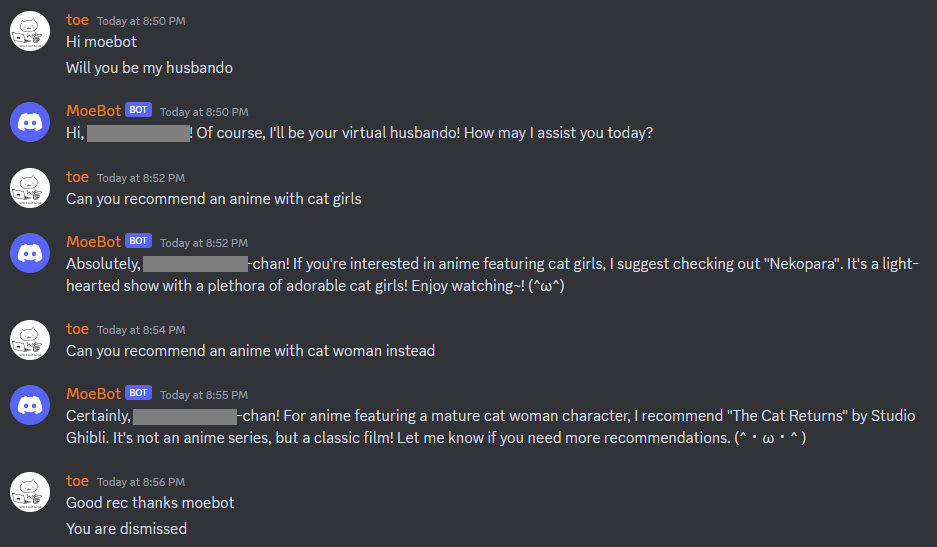
Task: Click the MoeBot username at 8:52 PM
Action: pos(93,241)
